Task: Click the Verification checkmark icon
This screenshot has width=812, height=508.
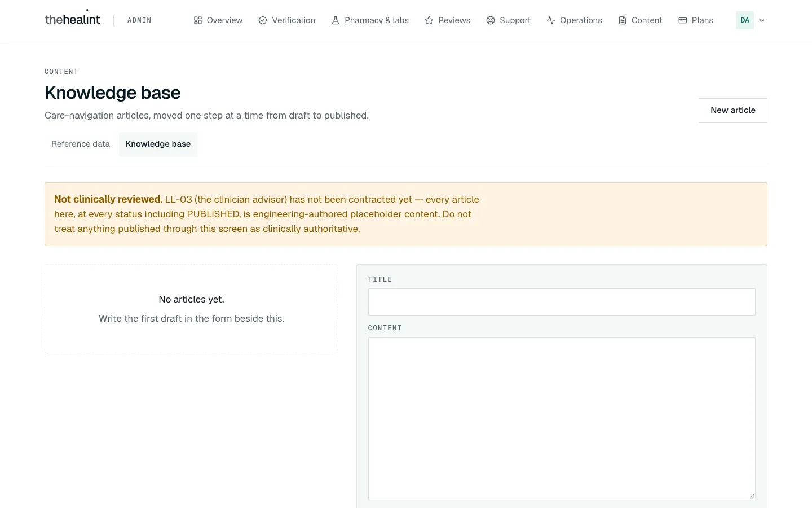Action: [x=263, y=20]
